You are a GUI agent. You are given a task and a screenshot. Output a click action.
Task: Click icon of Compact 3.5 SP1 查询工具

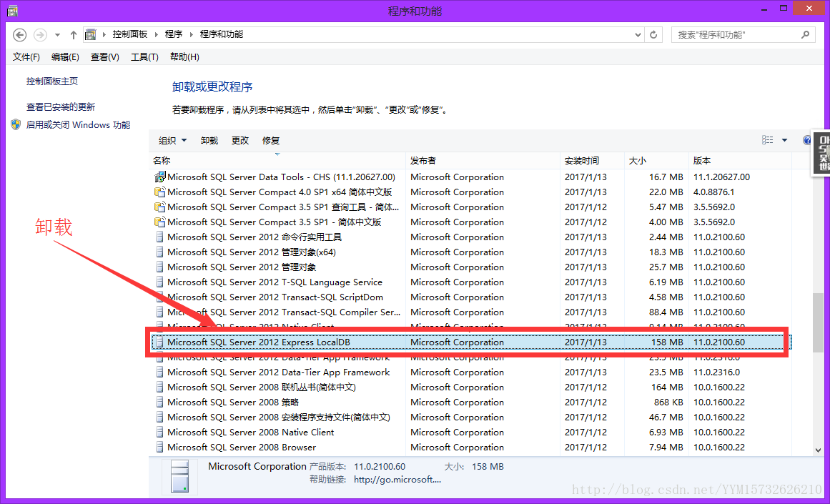(159, 207)
